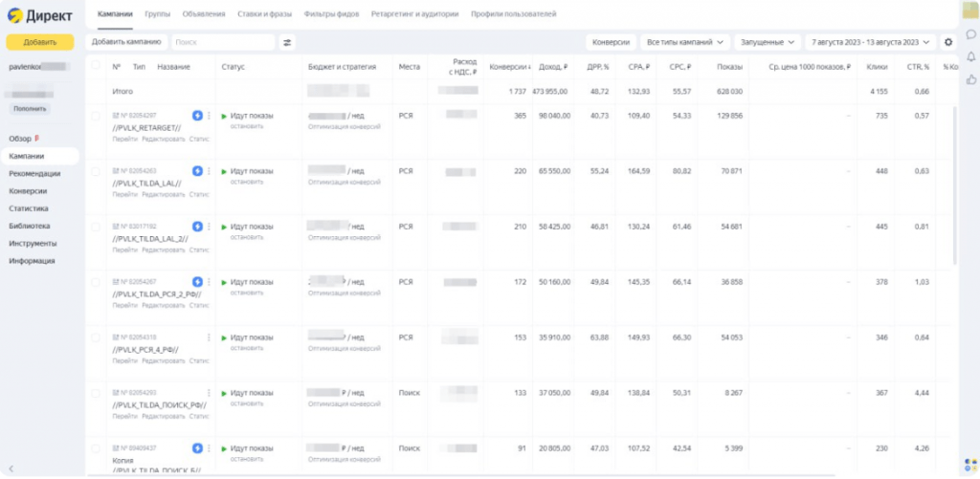This screenshot has width=980, height=479.
Task: Open the chat bubble icon
Action: (970, 34)
